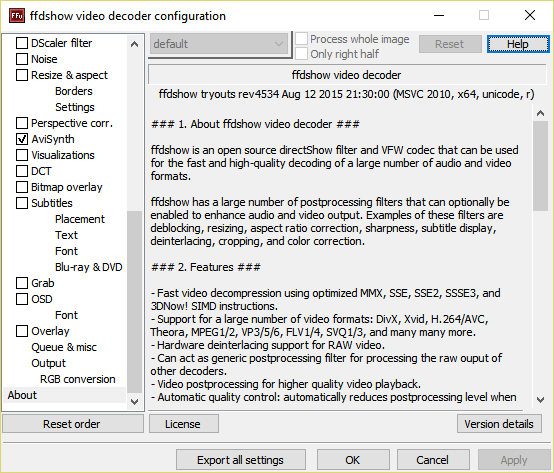Viewport: 554px width, 473px height.
Task: Select the Visualizations tree entry label
Action: click(x=63, y=155)
